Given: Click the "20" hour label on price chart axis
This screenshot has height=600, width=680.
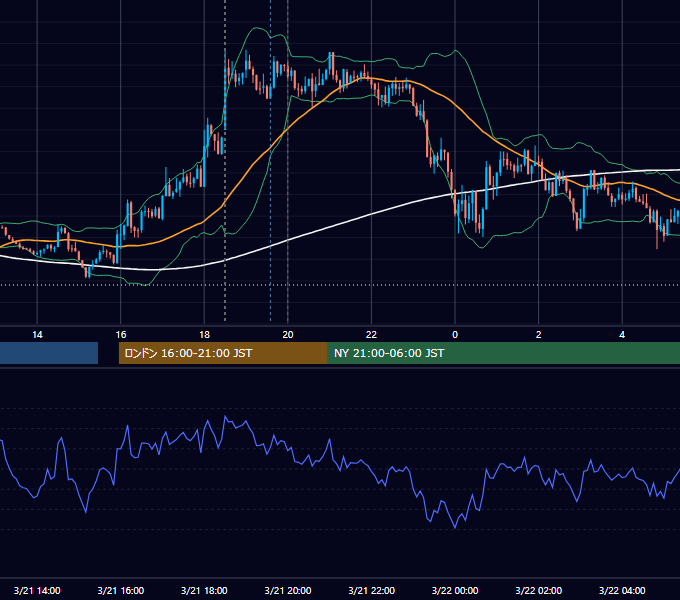Looking at the screenshot, I should 288,335.
